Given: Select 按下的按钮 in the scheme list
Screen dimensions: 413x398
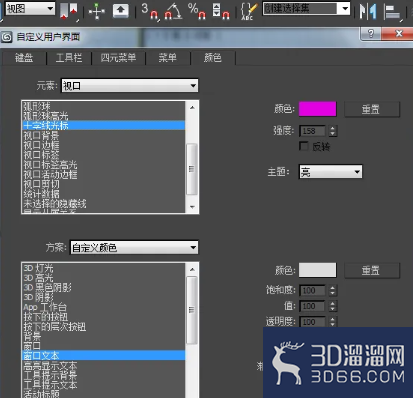Looking at the screenshot, I should click(104, 317).
